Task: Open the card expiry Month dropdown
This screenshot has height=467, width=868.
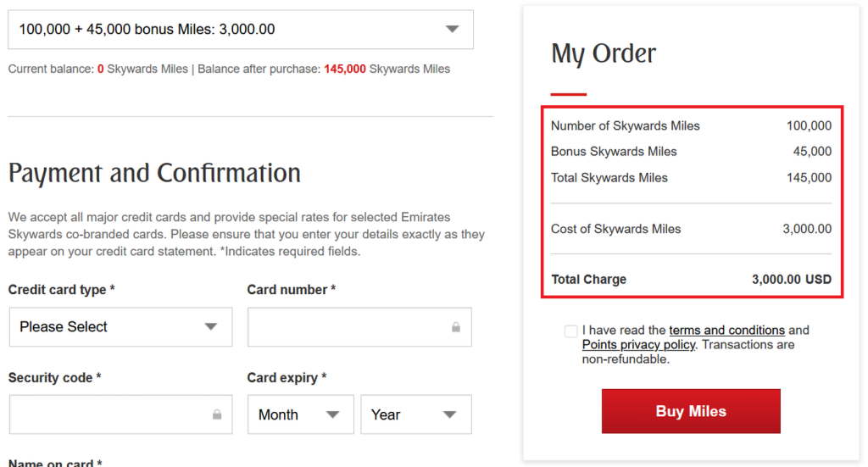Action: click(300, 415)
